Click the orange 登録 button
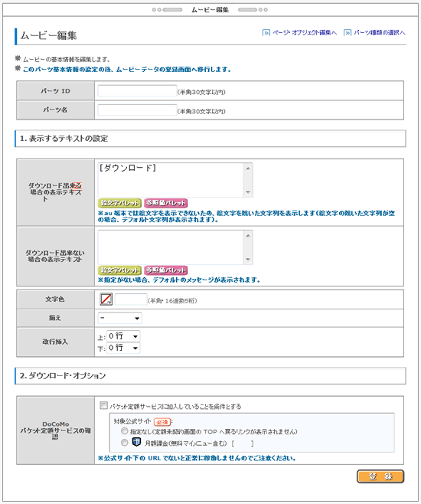The image size is (421, 504). tap(380, 476)
